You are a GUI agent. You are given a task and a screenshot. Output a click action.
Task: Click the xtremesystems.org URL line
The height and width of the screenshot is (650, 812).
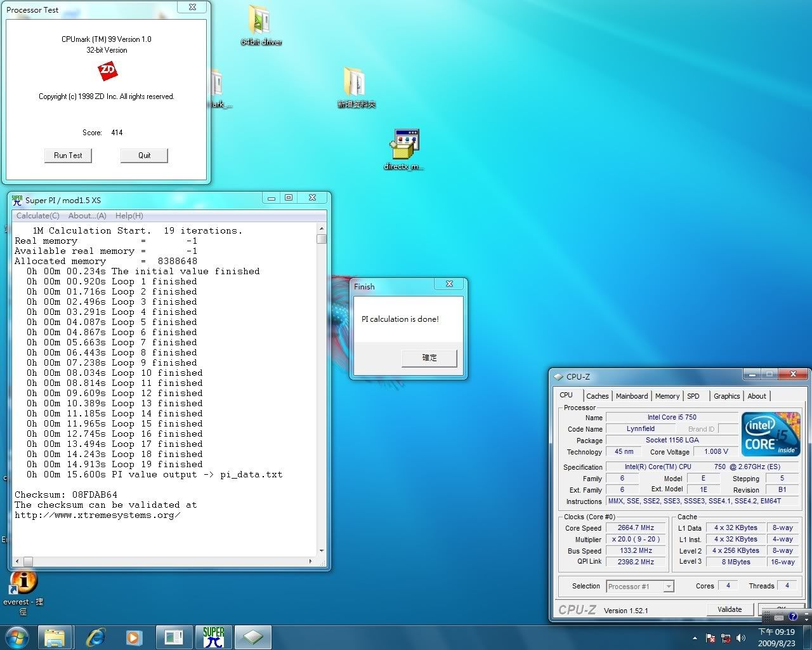(98, 515)
